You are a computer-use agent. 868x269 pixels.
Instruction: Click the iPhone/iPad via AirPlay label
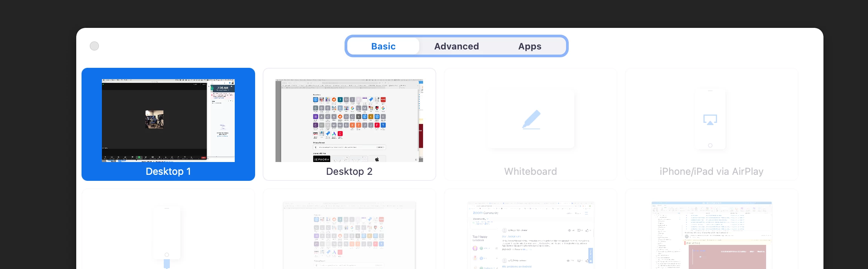pos(712,171)
